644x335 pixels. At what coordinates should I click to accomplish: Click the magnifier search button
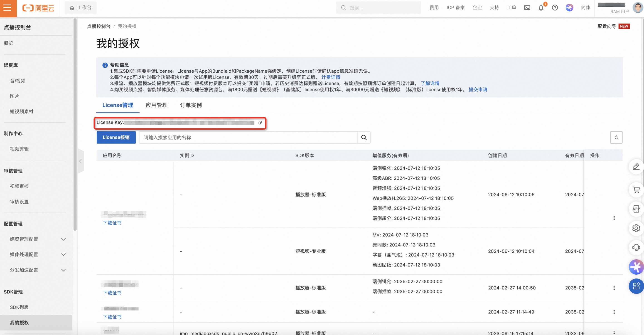pyautogui.click(x=364, y=138)
